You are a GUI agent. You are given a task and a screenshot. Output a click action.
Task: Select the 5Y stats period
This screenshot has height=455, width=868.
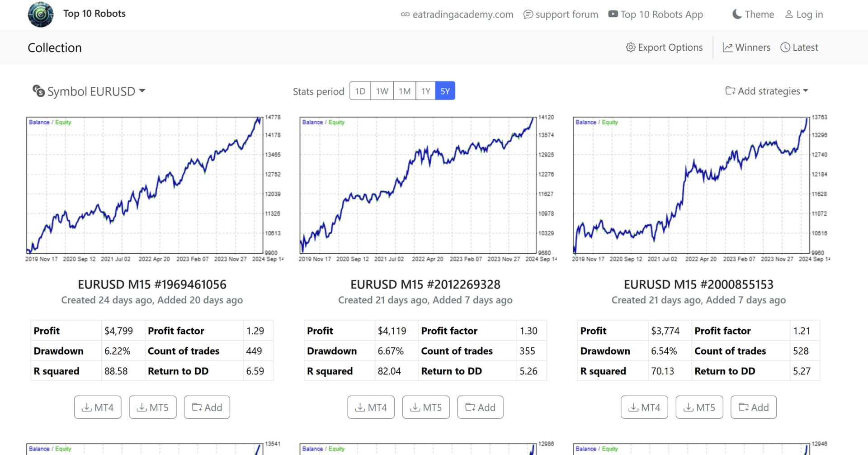tap(445, 91)
